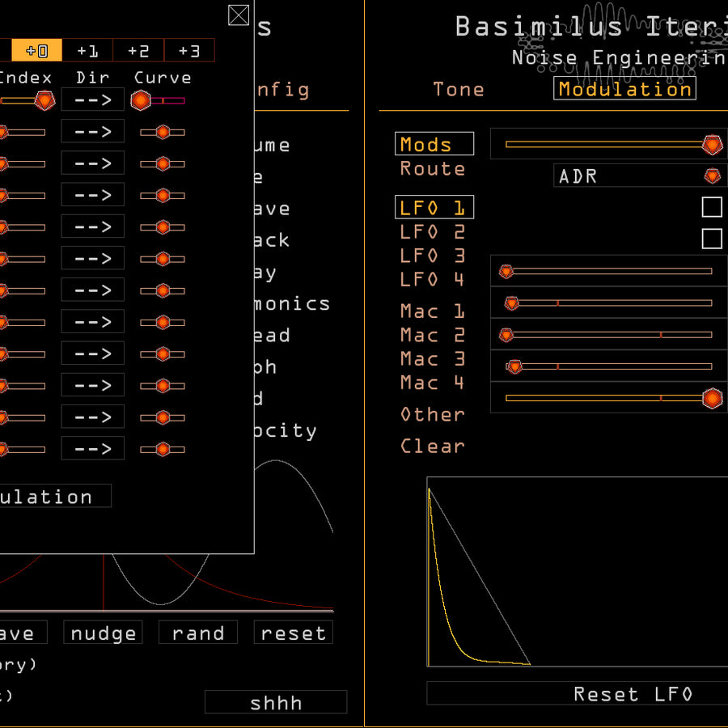Select the +2 offset option
The width and height of the screenshot is (728, 728).
tap(138, 51)
